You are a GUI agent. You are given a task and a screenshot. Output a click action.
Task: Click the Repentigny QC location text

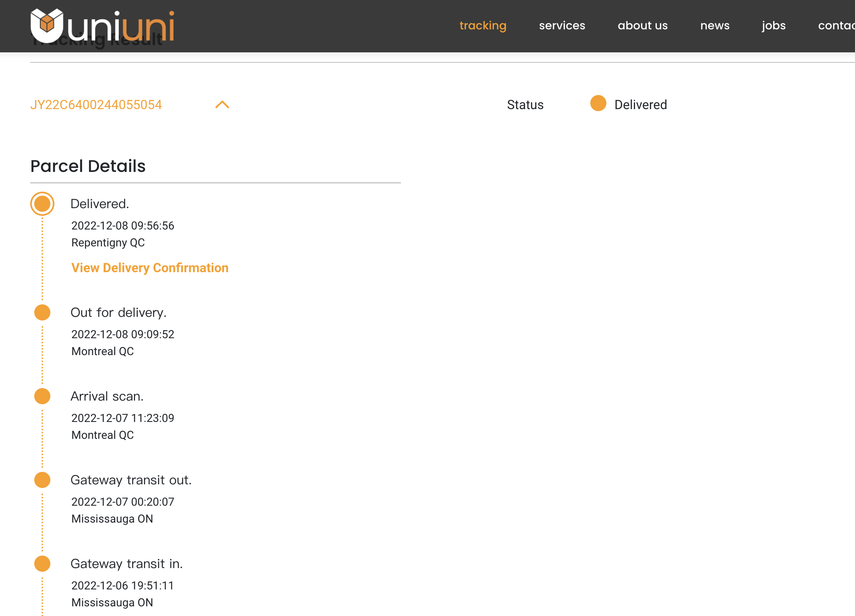coord(108,243)
